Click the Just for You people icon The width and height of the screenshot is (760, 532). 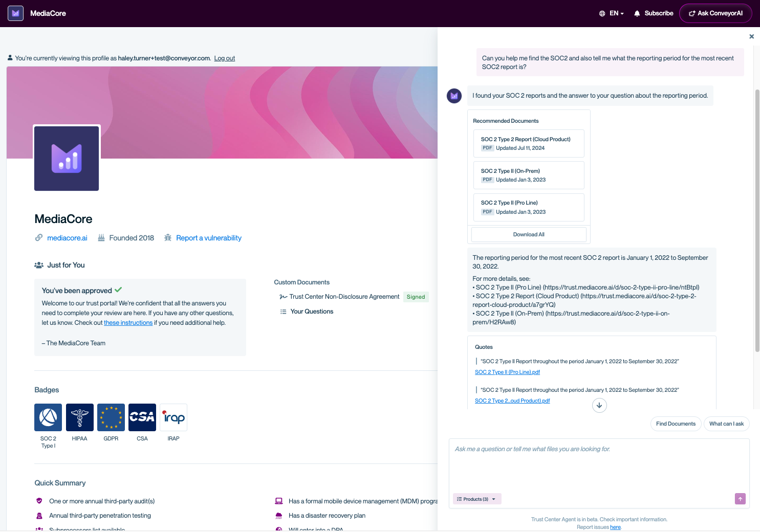point(39,265)
